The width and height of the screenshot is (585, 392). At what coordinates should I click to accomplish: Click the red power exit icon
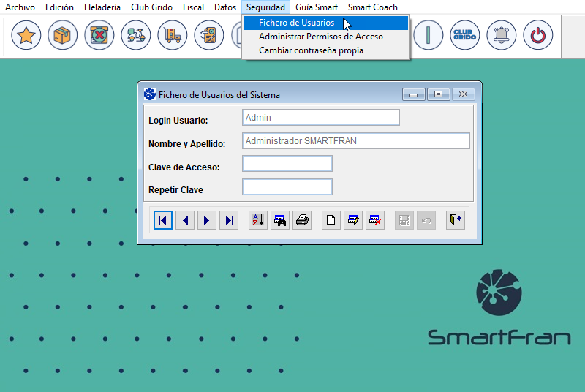click(x=538, y=35)
